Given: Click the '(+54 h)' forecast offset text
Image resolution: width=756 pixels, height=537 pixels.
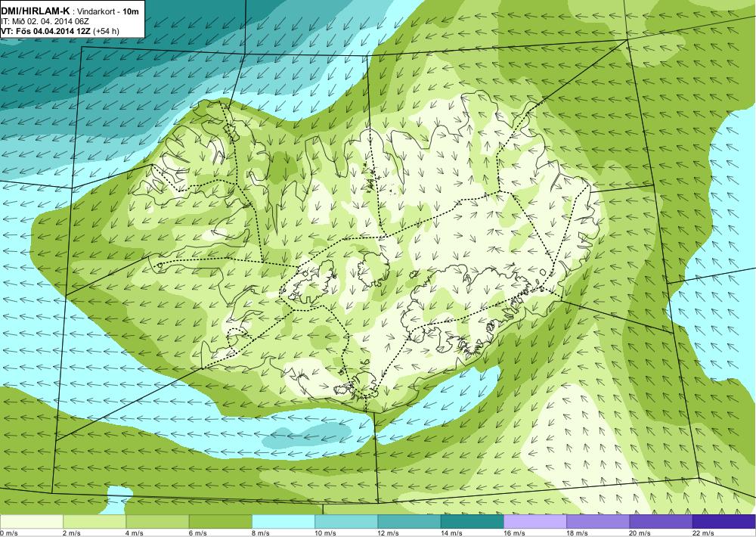Looking at the screenshot, I should point(106,31).
